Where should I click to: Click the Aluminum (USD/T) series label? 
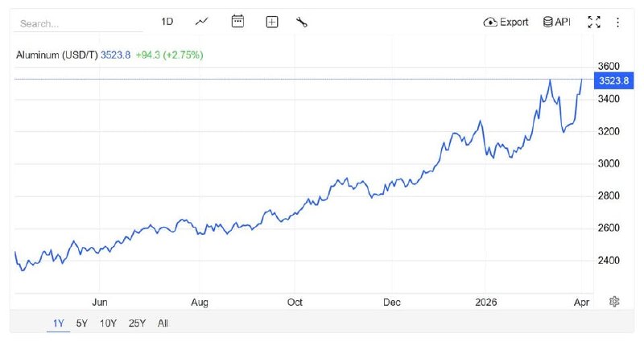pyautogui.click(x=56, y=55)
